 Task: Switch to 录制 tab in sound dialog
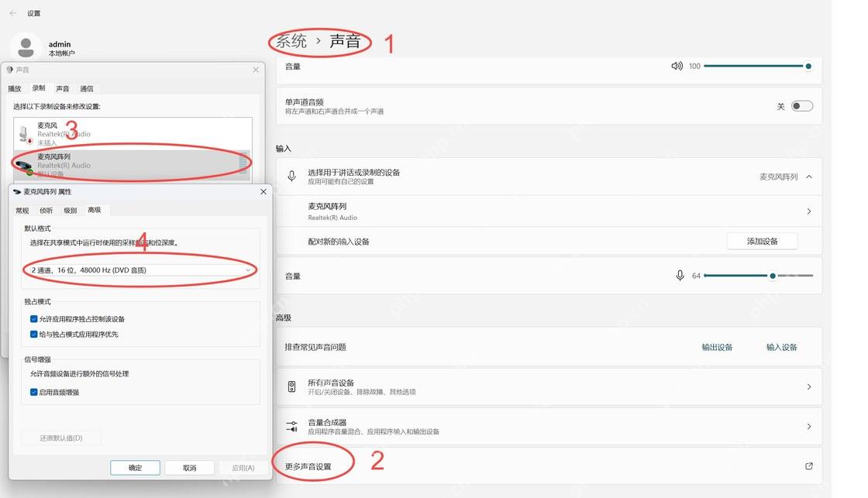pyautogui.click(x=39, y=88)
